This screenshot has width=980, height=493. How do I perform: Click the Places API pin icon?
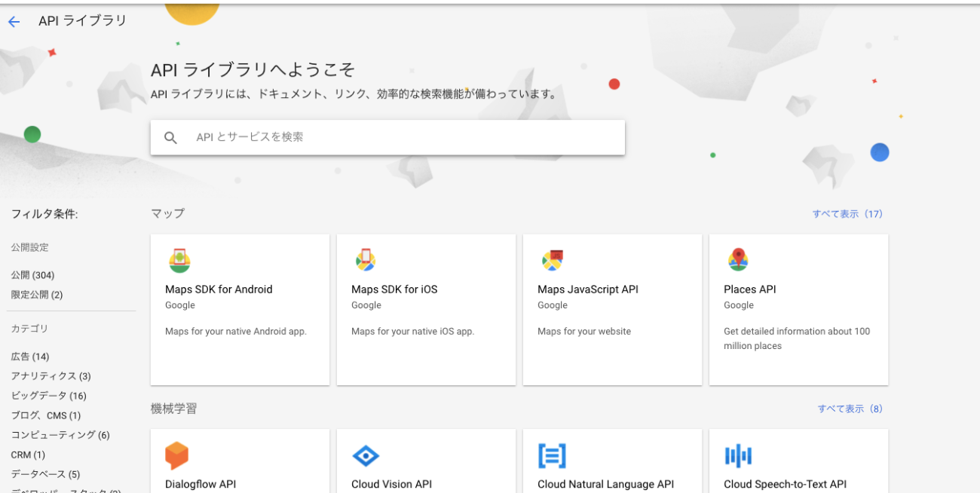pyautogui.click(x=738, y=259)
